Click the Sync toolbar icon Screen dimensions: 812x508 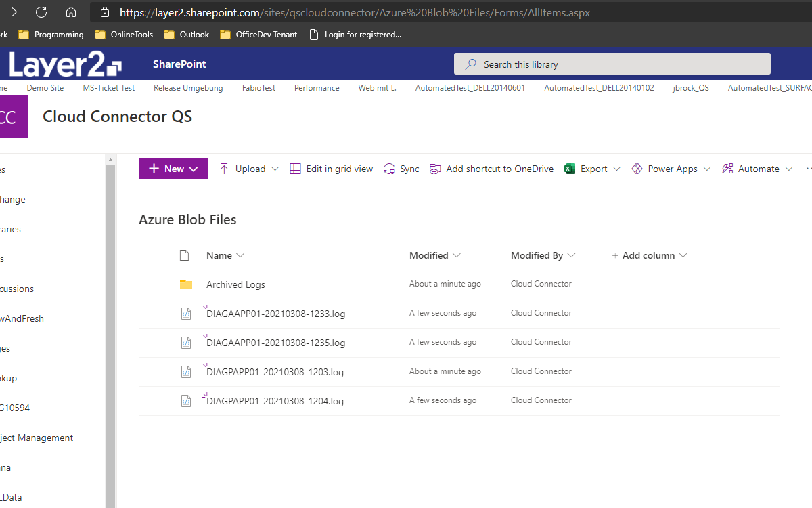pyautogui.click(x=389, y=169)
